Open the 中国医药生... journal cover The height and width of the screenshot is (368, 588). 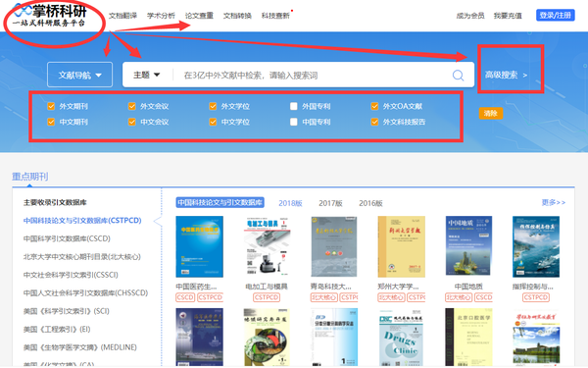200,246
